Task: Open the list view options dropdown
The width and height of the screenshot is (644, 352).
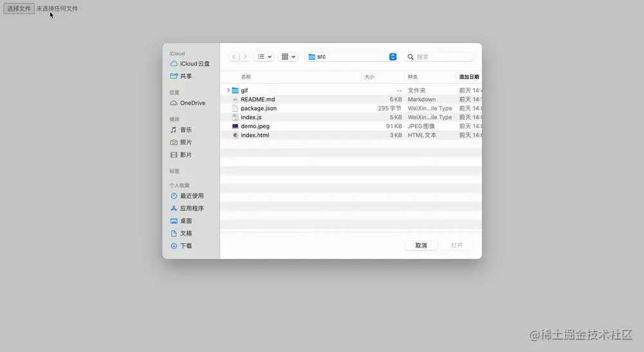Action: (x=264, y=57)
